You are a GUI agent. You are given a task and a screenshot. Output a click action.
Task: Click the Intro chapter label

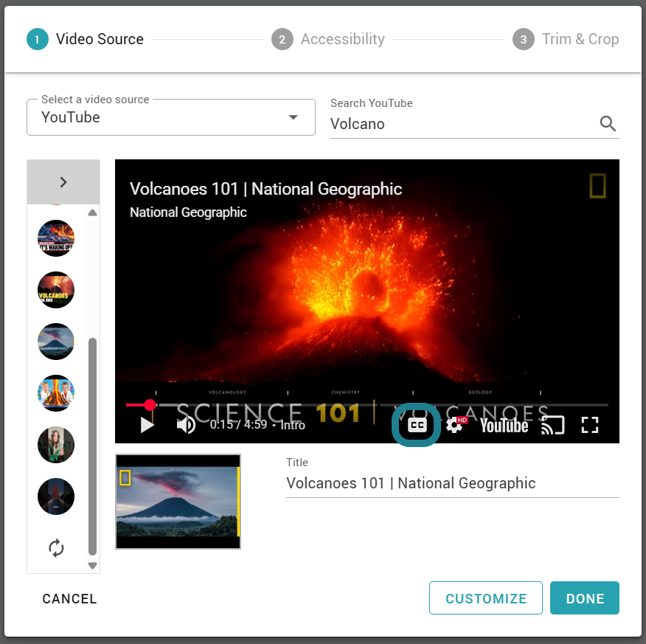pyautogui.click(x=293, y=425)
